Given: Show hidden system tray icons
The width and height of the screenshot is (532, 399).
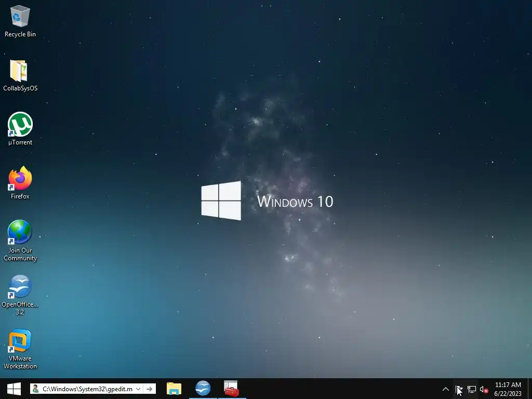Looking at the screenshot, I should (445, 389).
